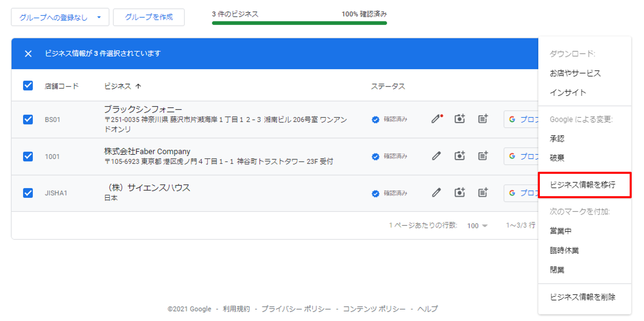
Task: Mark selected businesses as 閉業
Action: coord(557,270)
